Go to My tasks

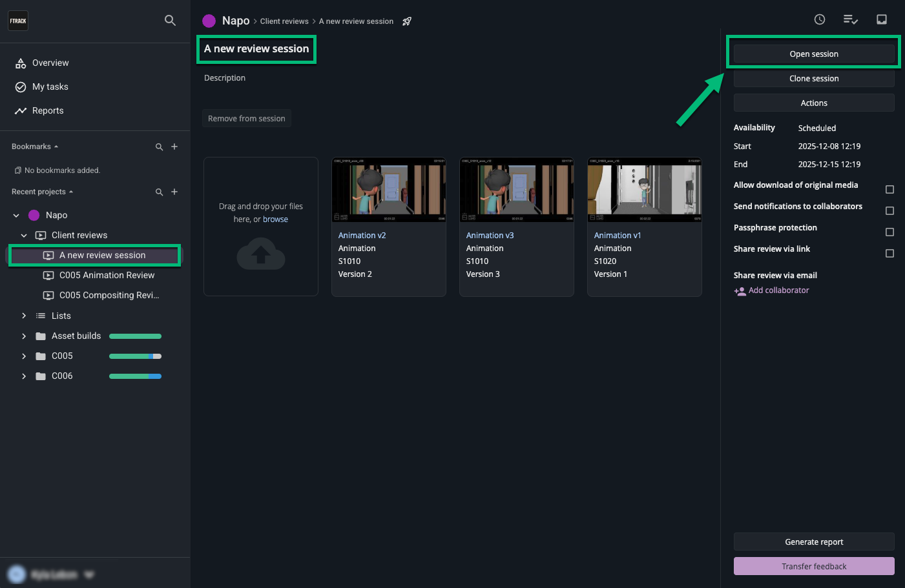click(50, 87)
